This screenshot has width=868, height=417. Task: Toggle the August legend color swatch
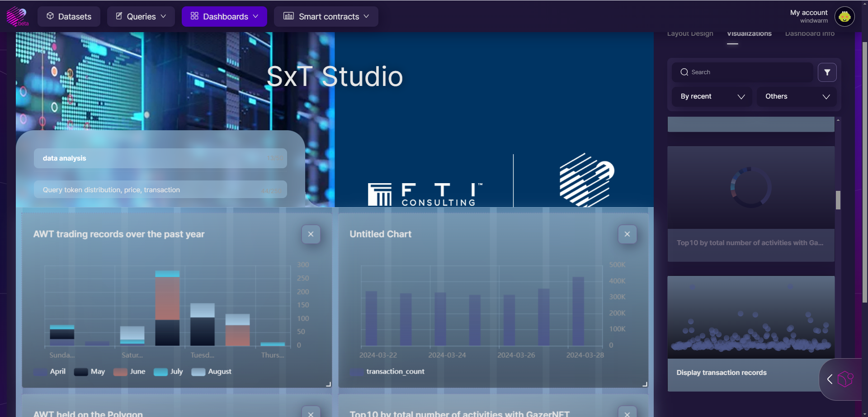pyautogui.click(x=198, y=372)
